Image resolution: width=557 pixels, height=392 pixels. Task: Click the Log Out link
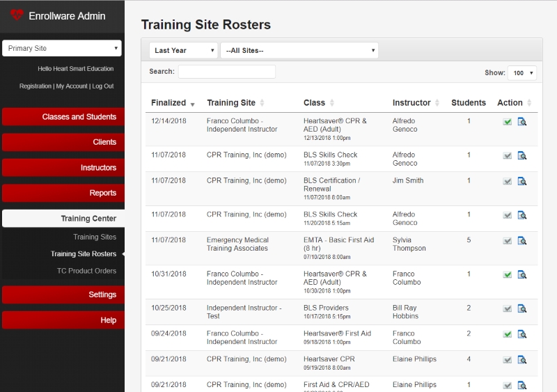click(x=103, y=86)
